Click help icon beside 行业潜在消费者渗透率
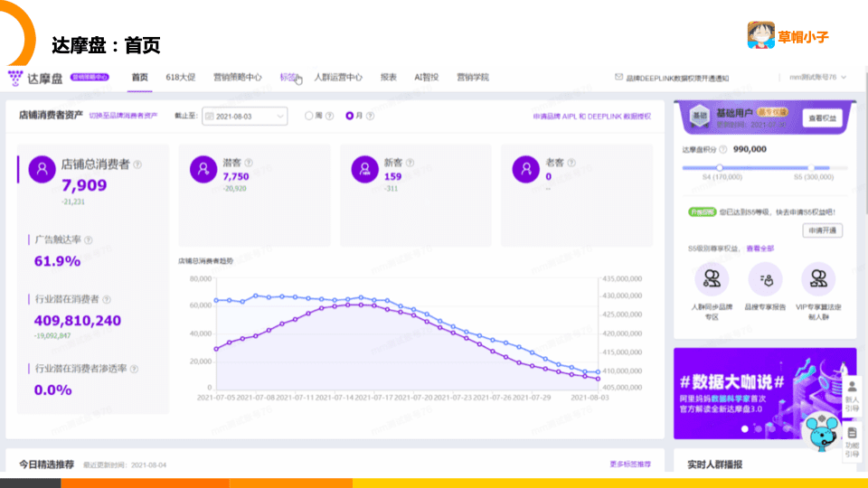Image resolution: width=868 pixels, height=488 pixels. [134, 369]
